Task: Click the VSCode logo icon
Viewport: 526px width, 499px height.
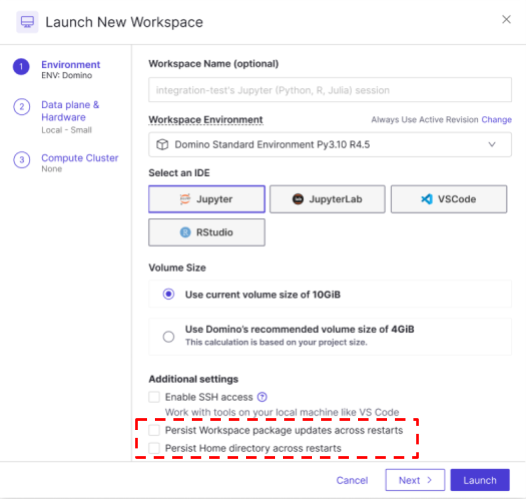Action: click(x=427, y=199)
